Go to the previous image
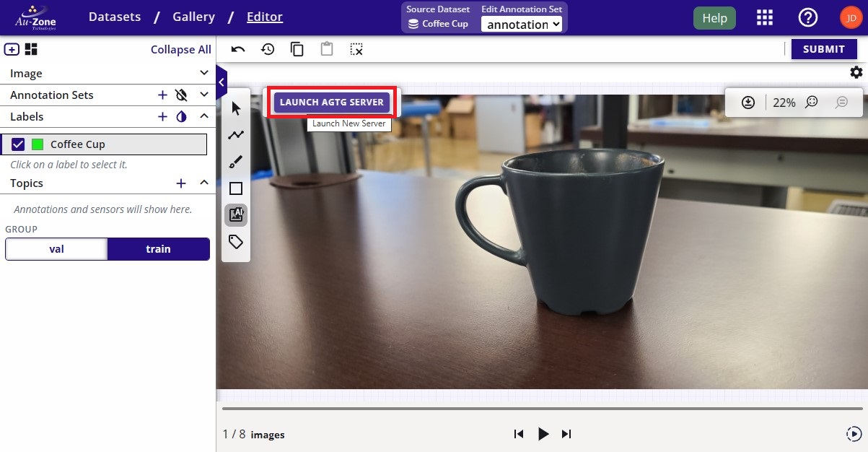The width and height of the screenshot is (868, 452). click(518, 434)
